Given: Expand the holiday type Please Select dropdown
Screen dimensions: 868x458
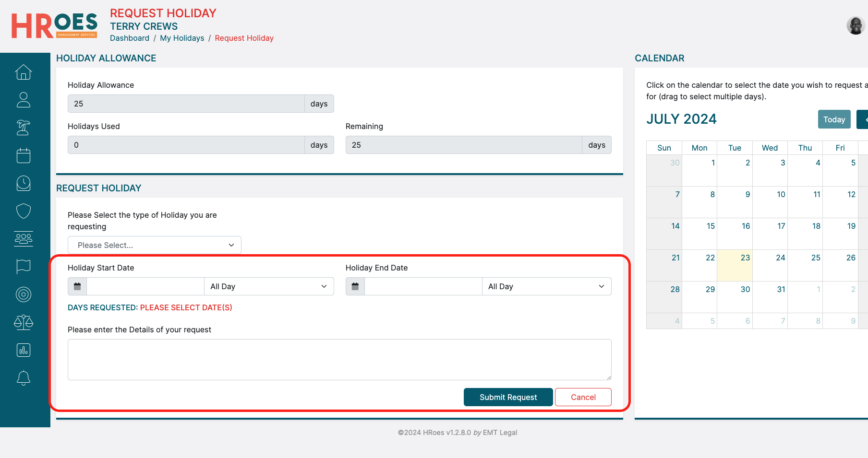Looking at the screenshot, I should point(154,245).
